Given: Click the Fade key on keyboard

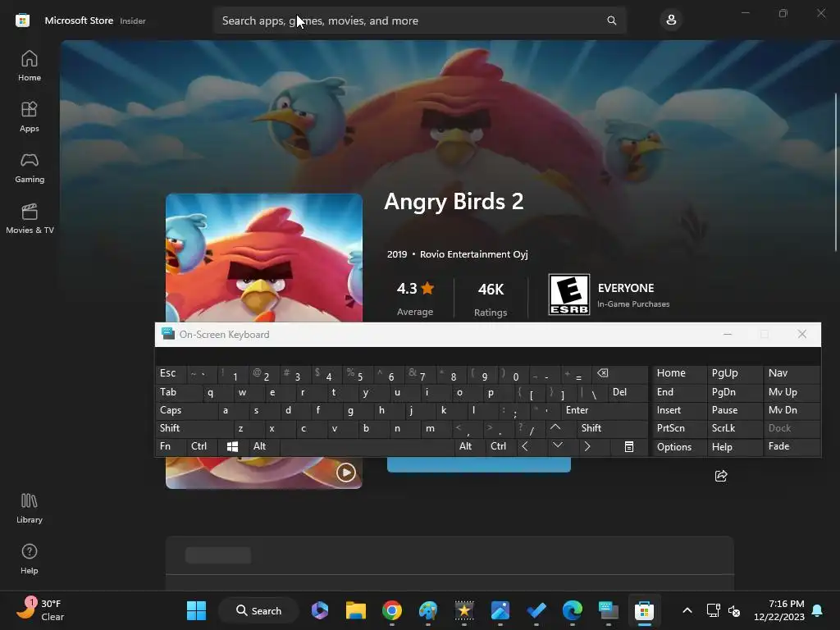Looking at the screenshot, I should pyautogui.click(x=792, y=447).
